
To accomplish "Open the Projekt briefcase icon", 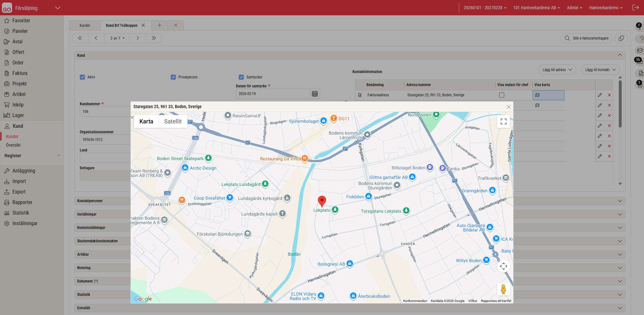I will pyautogui.click(x=7, y=84).
